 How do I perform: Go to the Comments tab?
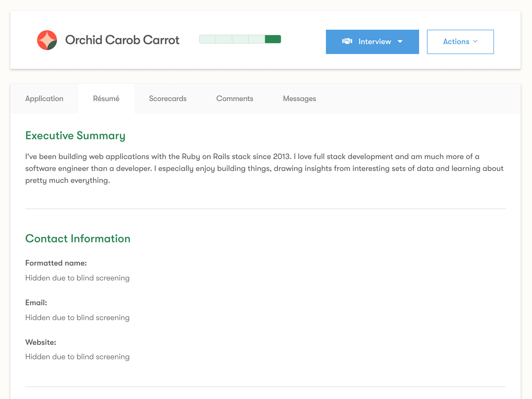[235, 98]
